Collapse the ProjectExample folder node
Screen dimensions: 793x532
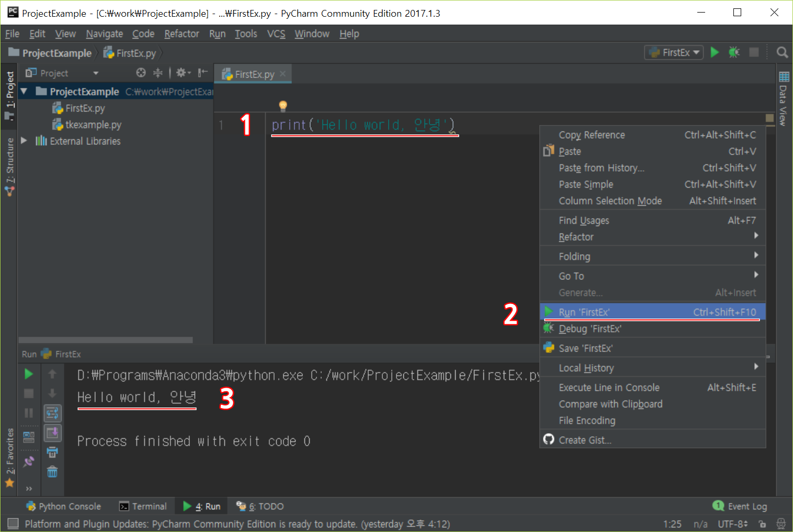click(24, 92)
